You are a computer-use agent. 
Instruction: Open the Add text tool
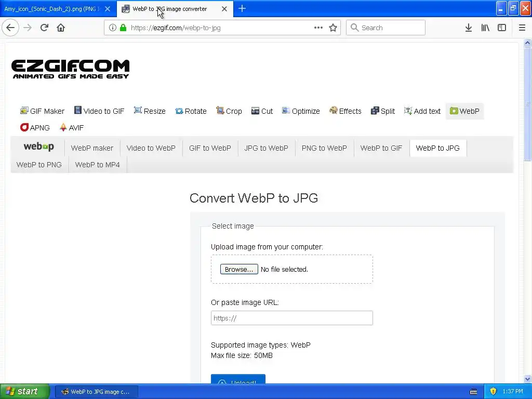click(x=422, y=111)
